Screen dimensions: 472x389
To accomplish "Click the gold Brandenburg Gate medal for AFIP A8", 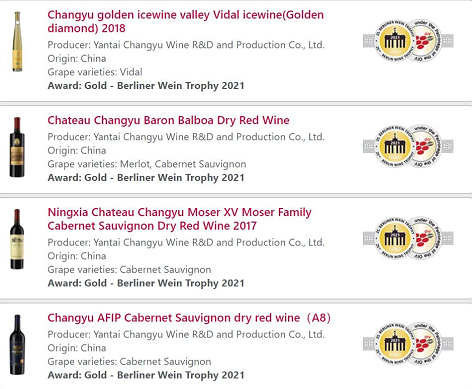I will (395, 344).
